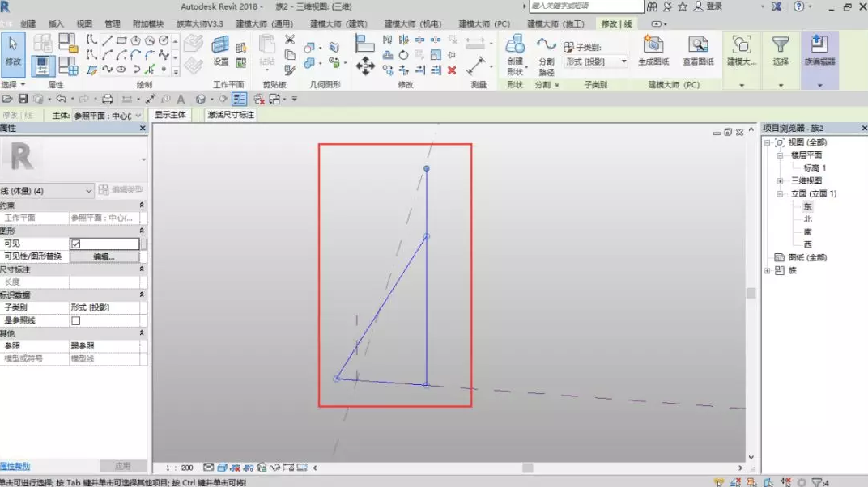Click the 编辑... button for visibility override
The width and height of the screenshot is (868, 487).
(x=104, y=256)
